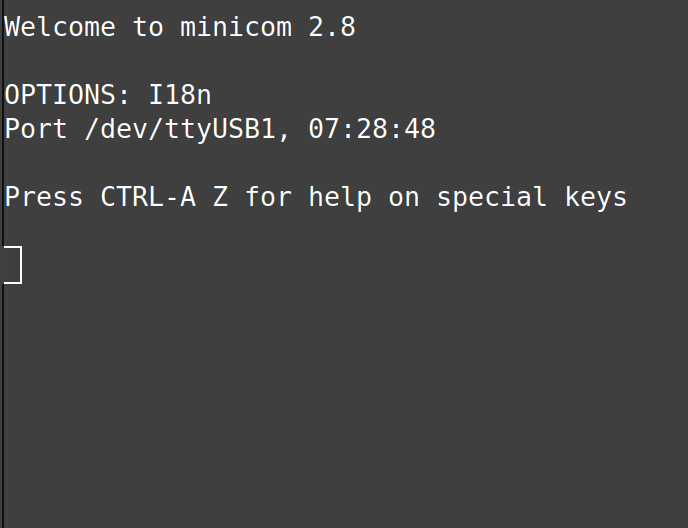The height and width of the screenshot is (528, 688).
Task: Click the version number 2.8
Action: point(332,27)
